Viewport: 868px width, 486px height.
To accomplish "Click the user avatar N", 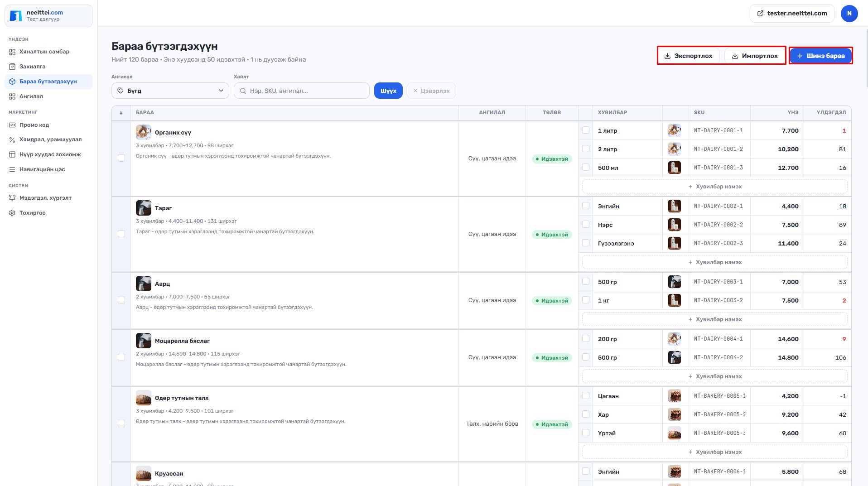I will [x=849, y=14].
